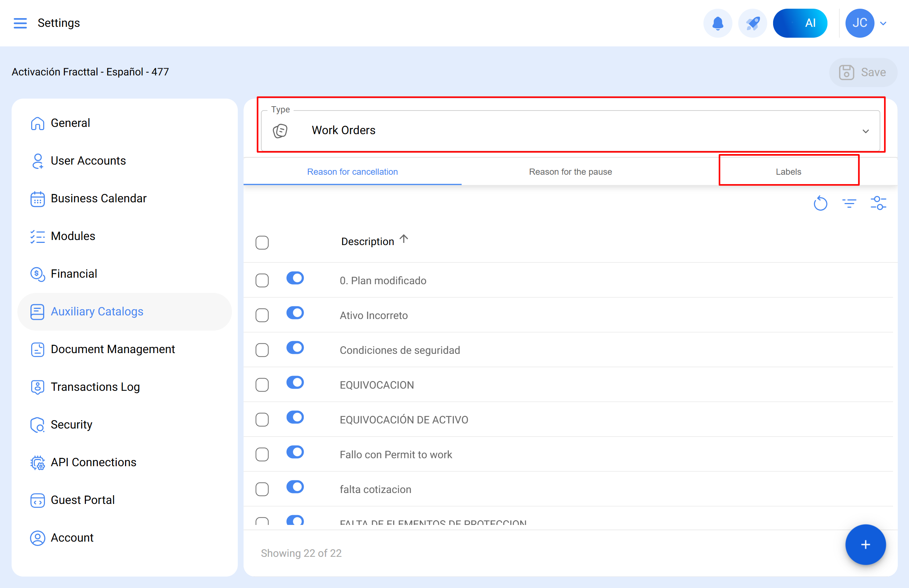This screenshot has width=909, height=588.
Task: Open API Connections settings section
Action: tap(93, 462)
